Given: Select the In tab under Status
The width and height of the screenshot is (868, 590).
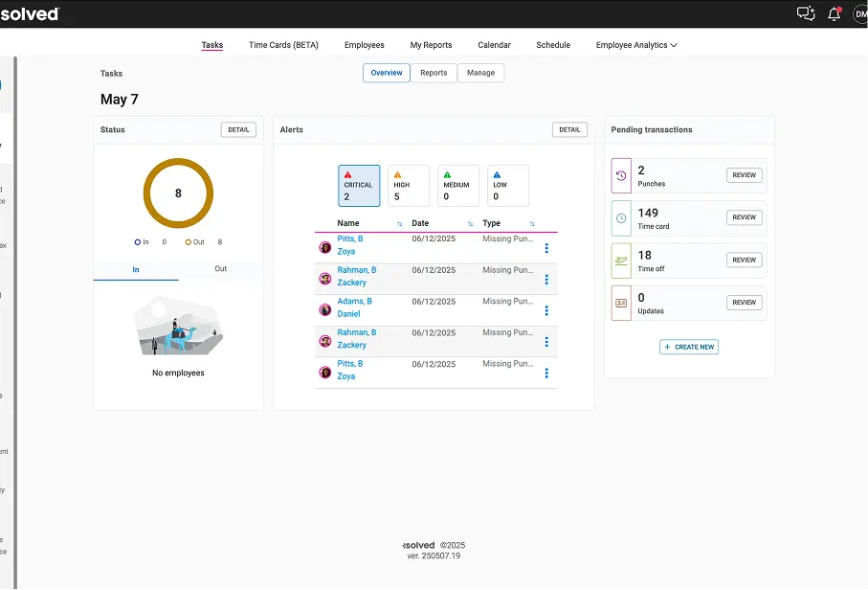Looking at the screenshot, I should (136, 270).
